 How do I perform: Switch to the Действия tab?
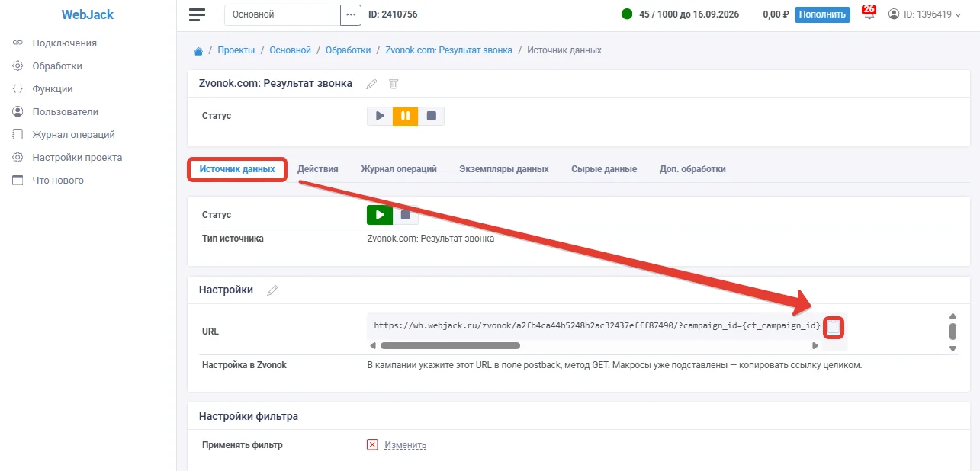[x=318, y=169]
